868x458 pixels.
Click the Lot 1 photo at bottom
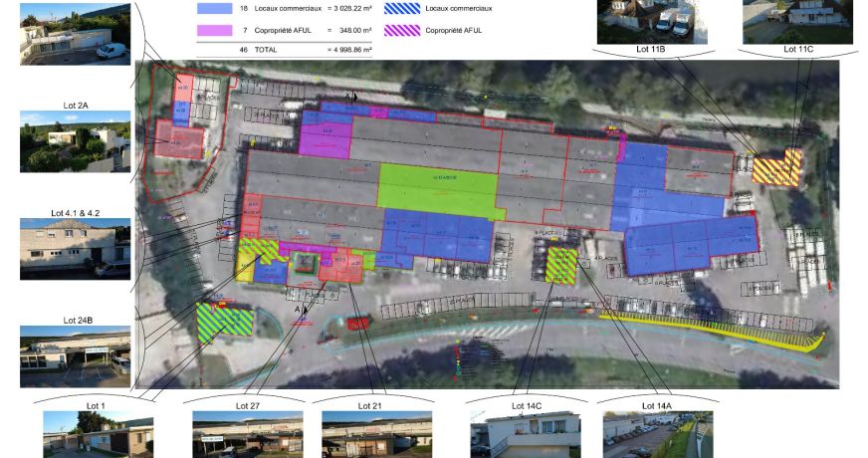(98, 434)
